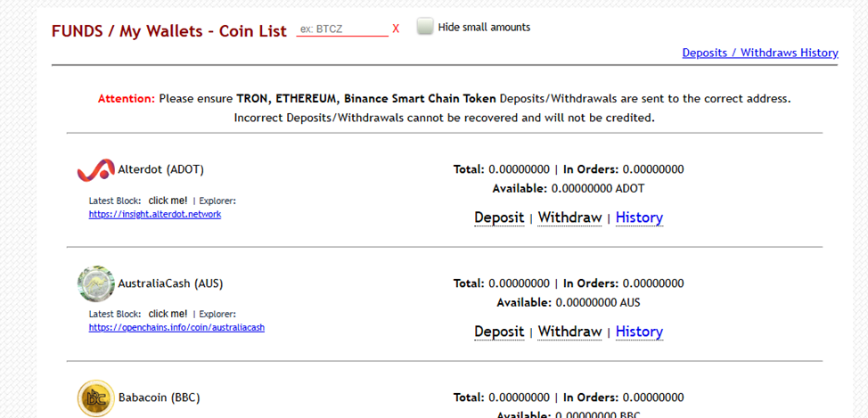Open openchains.info australiacash explorer link

click(176, 327)
